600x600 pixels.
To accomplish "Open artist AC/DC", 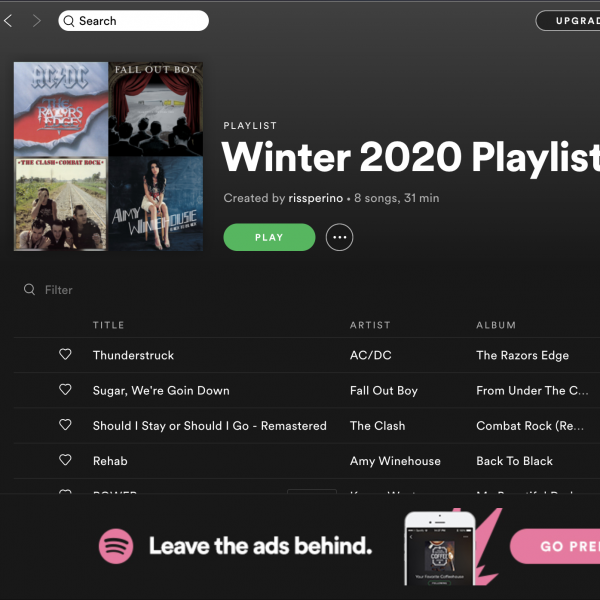I will (x=370, y=355).
